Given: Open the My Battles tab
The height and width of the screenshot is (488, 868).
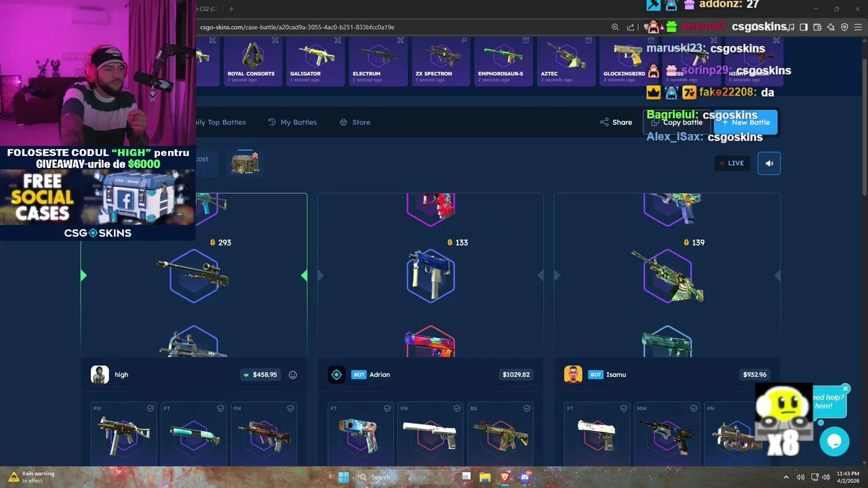Looking at the screenshot, I should [292, 122].
